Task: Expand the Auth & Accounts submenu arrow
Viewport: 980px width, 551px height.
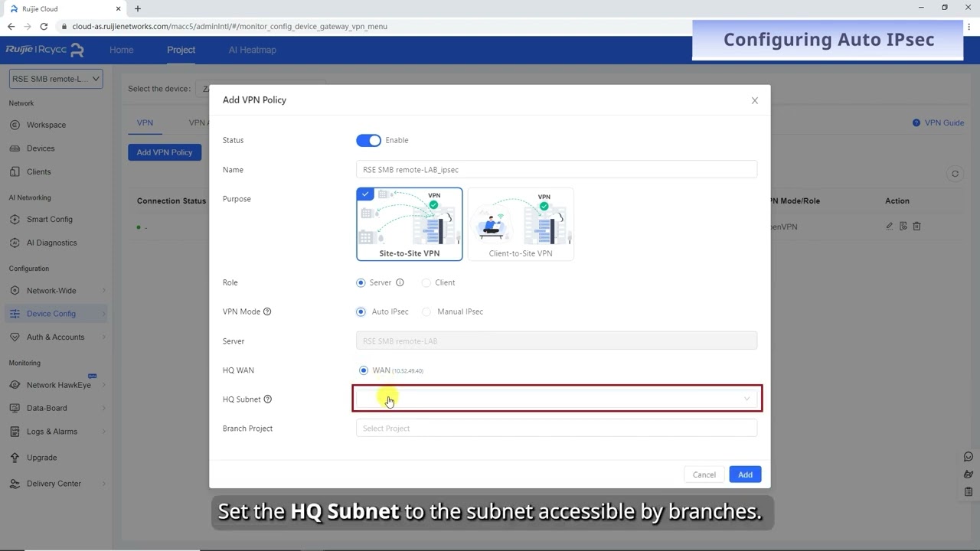Action: click(x=103, y=337)
